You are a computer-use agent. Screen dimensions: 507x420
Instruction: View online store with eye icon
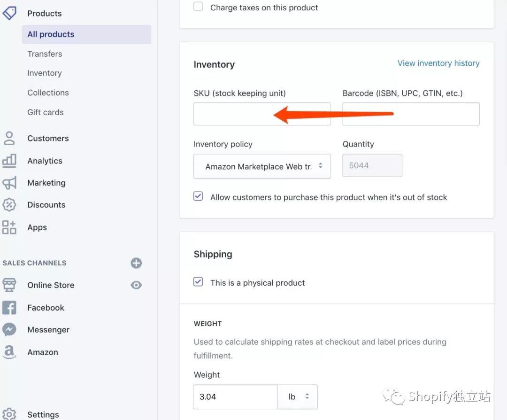point(136,285)
